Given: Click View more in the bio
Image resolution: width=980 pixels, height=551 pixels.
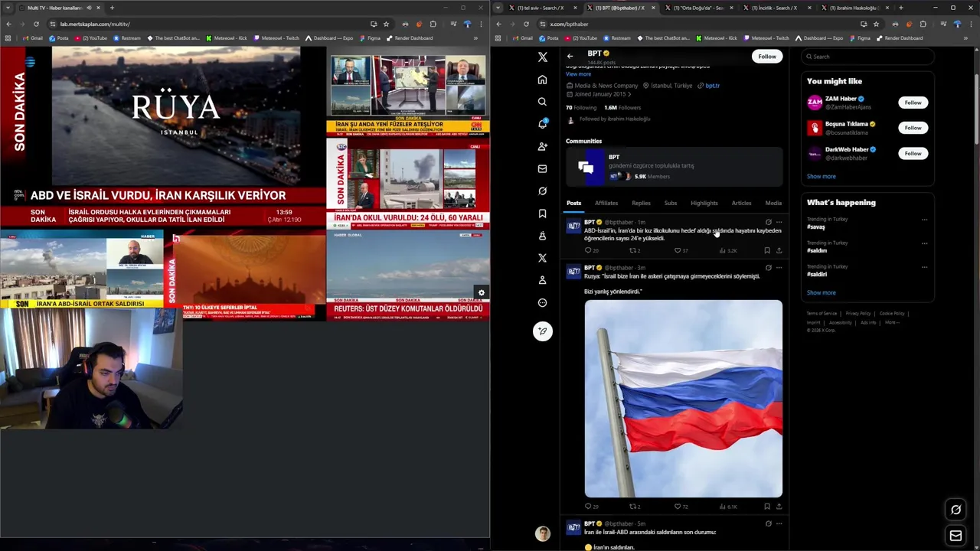Looking at the screenshot, I should click(578, 74).
